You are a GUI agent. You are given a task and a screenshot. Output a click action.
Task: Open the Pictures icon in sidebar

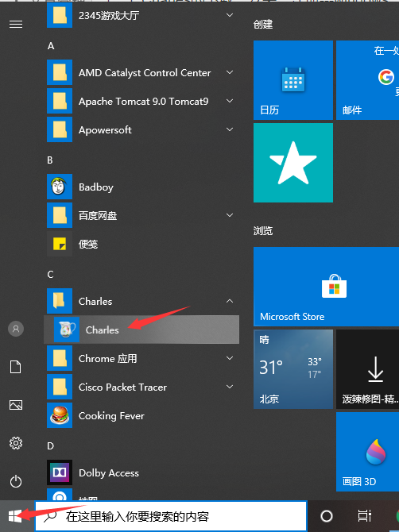16,405
